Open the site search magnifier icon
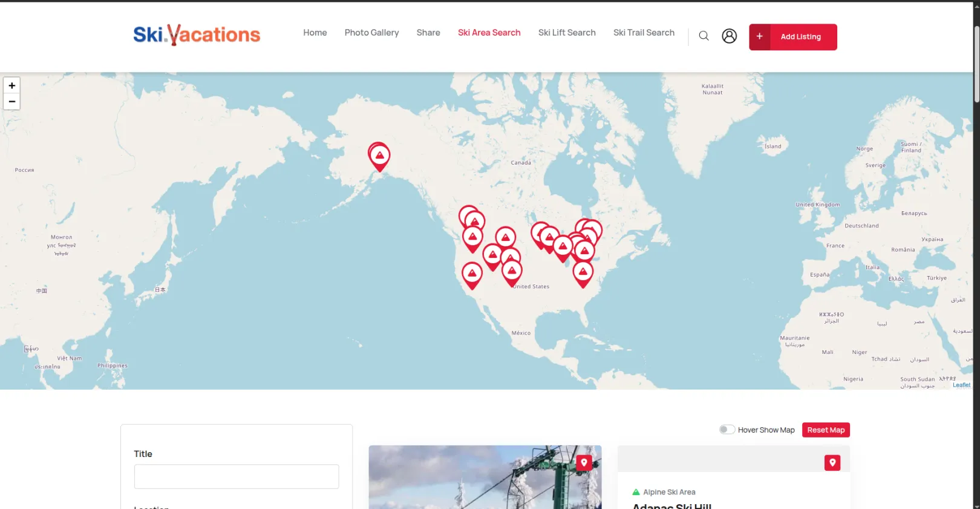The image size is (980, 509). 704,36
